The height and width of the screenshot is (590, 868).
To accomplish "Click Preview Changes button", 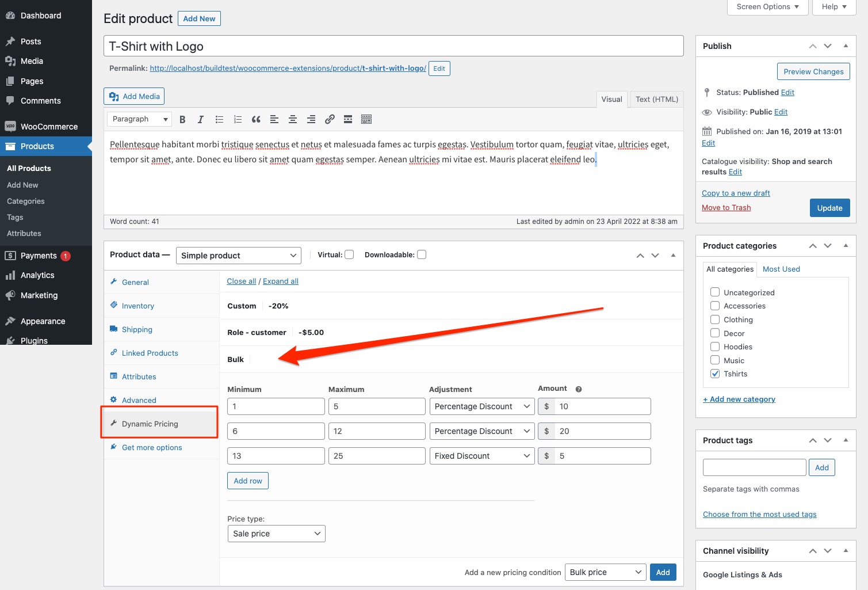I will coord(813,71).
